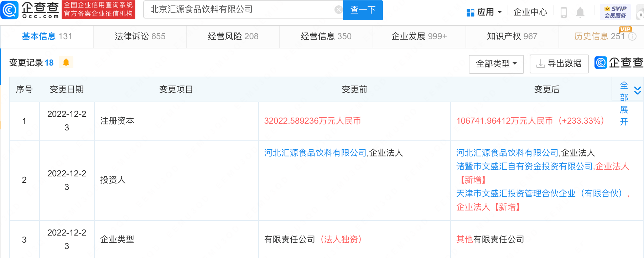
Task: Go to 企业中心
Action: pyautogui.click(x=530, y=12)
